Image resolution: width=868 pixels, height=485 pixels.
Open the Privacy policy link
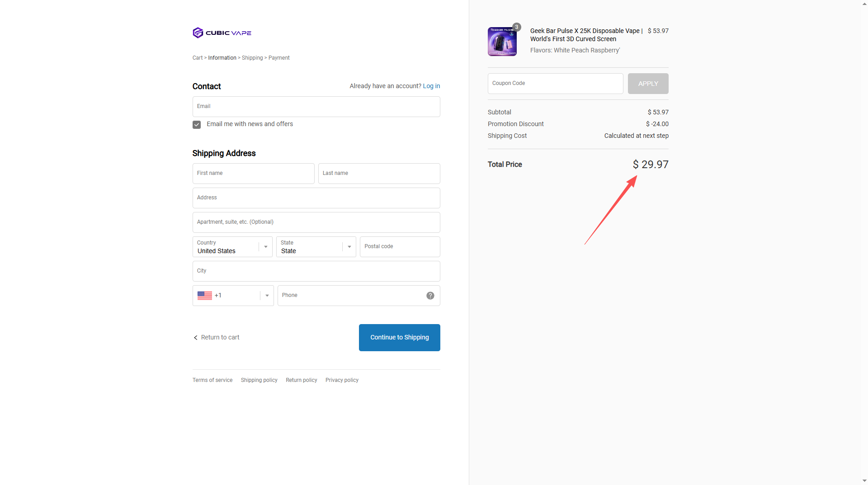coord(341,380)
